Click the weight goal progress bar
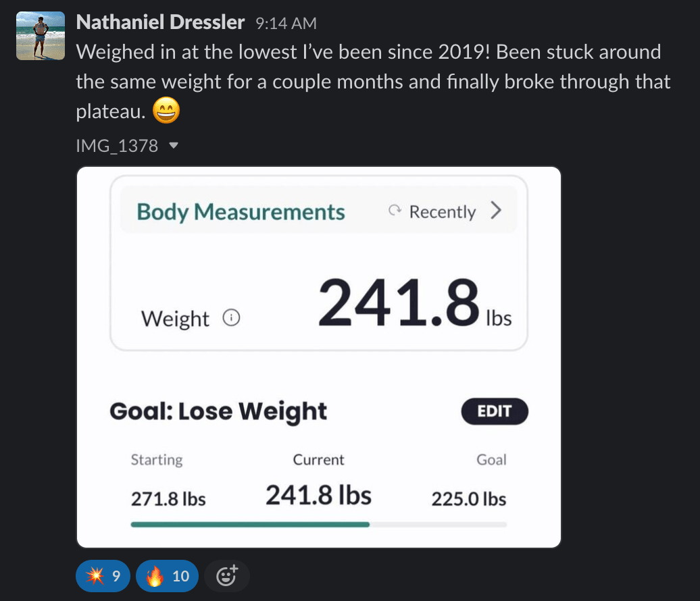The image size is (700, 601). tap(319, 525)
